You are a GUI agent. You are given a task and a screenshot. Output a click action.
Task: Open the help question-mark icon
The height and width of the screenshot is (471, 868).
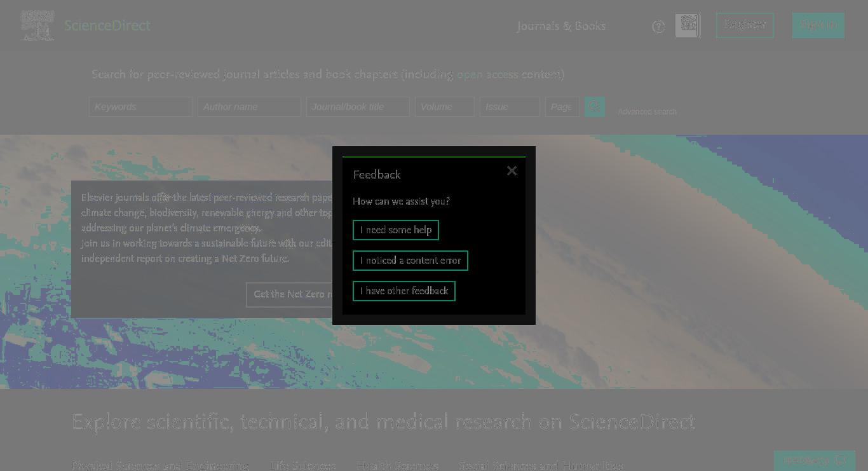click(x=658, y=27)
